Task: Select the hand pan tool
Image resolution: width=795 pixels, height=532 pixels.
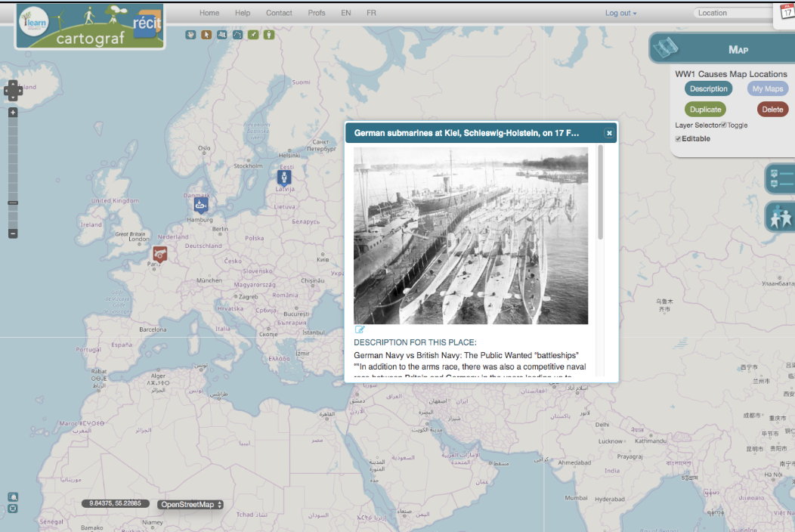Action: (190, 35)
